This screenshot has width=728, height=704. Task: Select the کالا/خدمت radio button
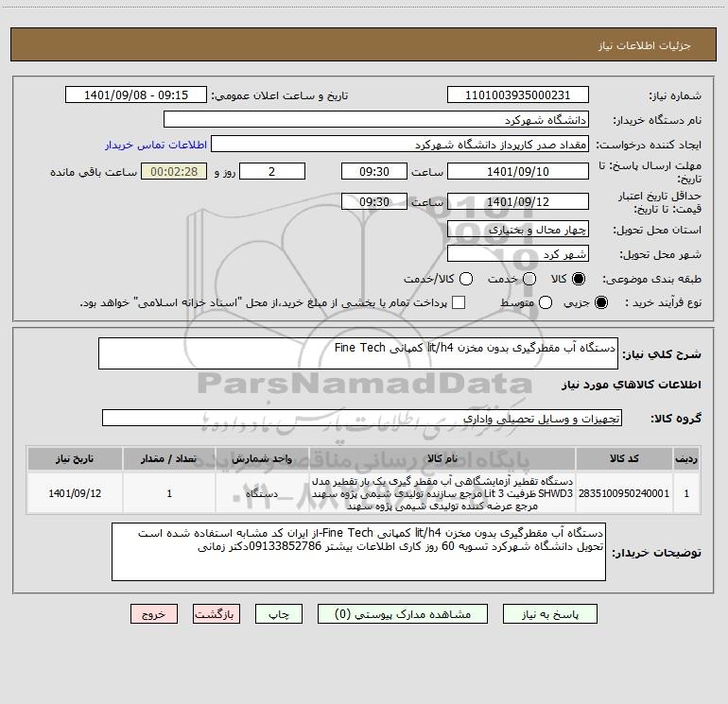click(x=466, y=279)
